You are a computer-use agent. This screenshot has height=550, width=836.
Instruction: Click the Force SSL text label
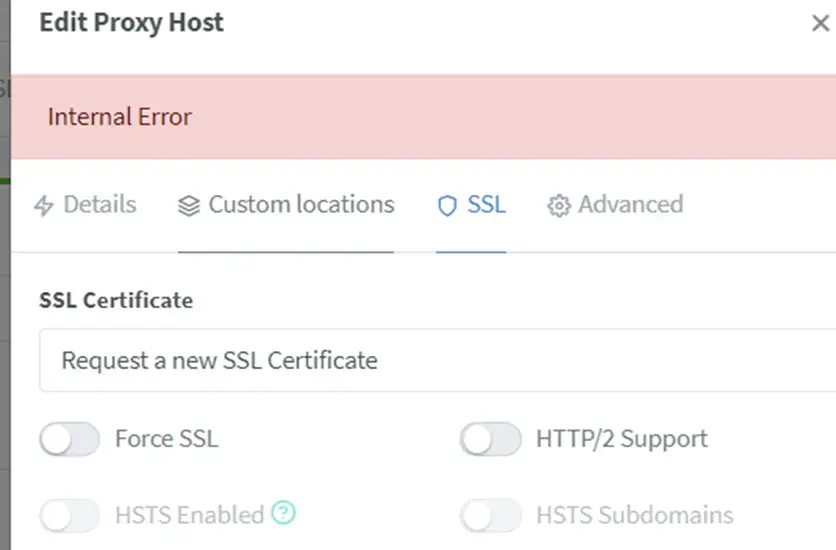point(166,439)
